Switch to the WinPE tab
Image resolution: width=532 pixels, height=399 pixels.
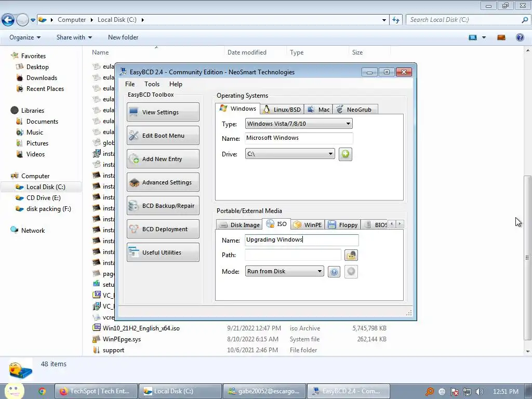(308, 224)
